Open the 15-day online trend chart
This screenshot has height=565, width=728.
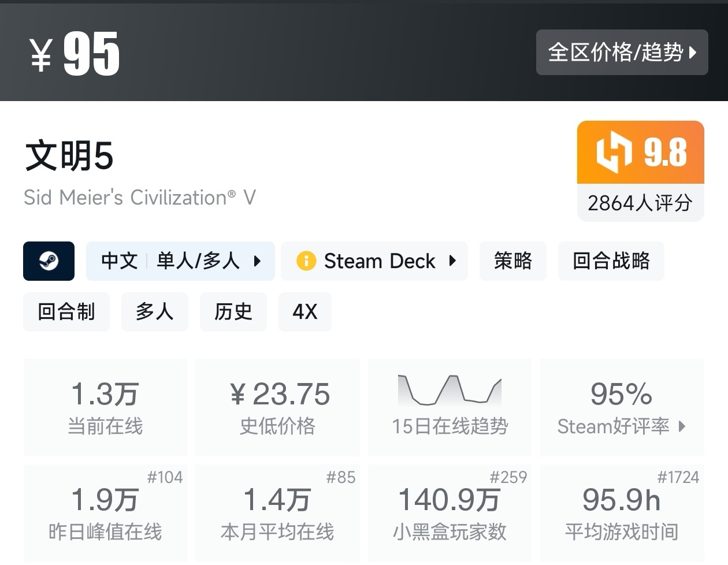pos(450,391)
